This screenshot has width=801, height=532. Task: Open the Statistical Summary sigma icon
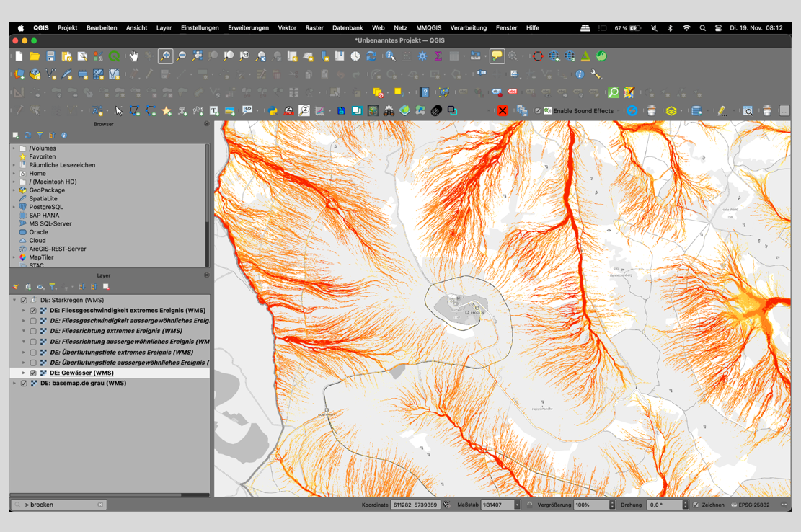[438, 56]
